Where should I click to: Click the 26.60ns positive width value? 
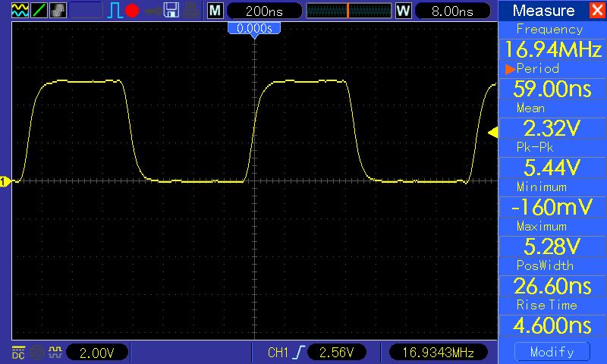click(x=552, y=286)
